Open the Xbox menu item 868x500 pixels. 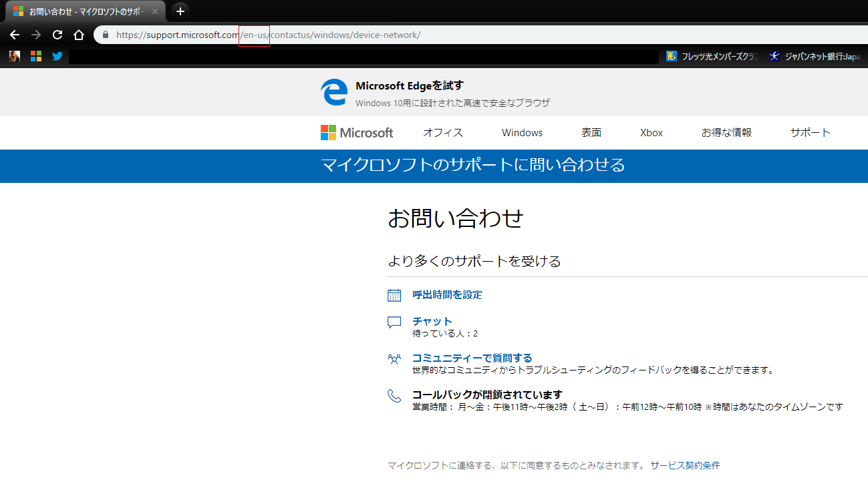(x=652, y=132)
